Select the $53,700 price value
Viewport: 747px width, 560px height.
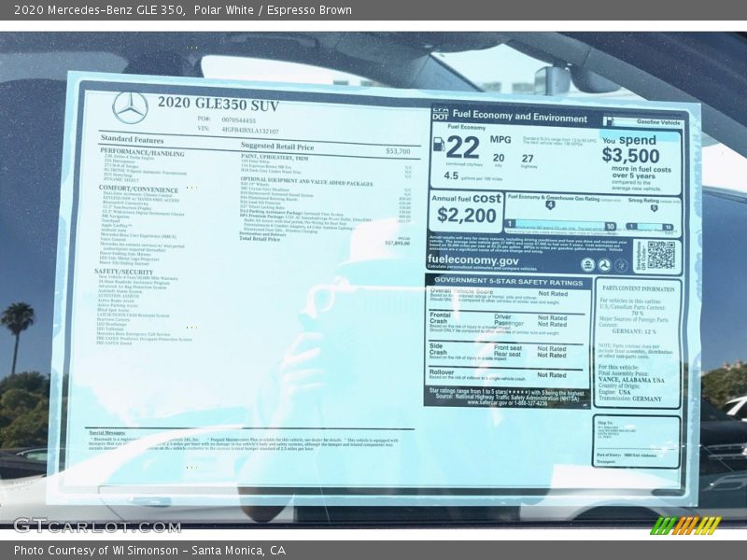coord(398,151)
